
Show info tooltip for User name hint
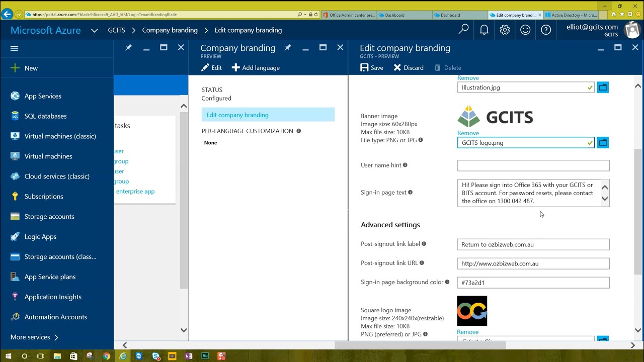(x=405, y=165)
